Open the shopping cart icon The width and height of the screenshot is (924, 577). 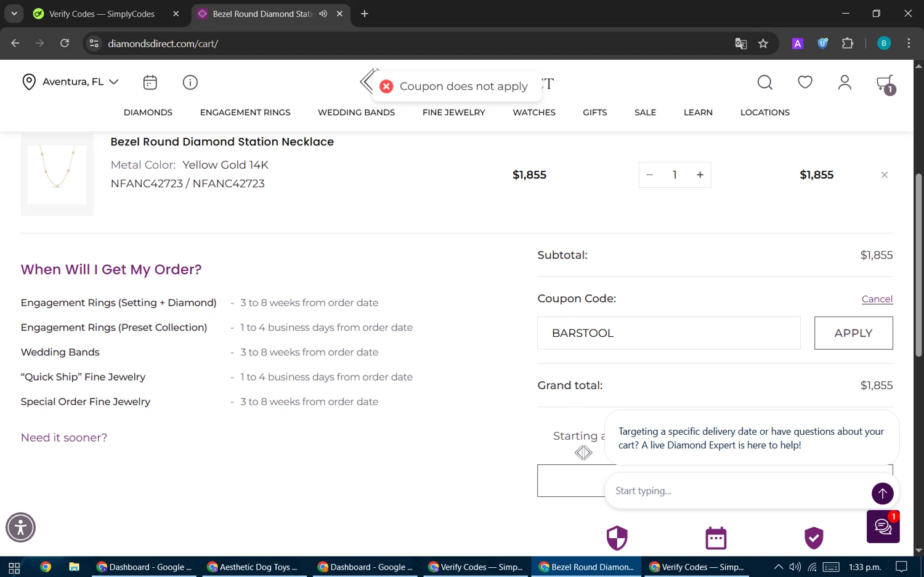[885, 84]
